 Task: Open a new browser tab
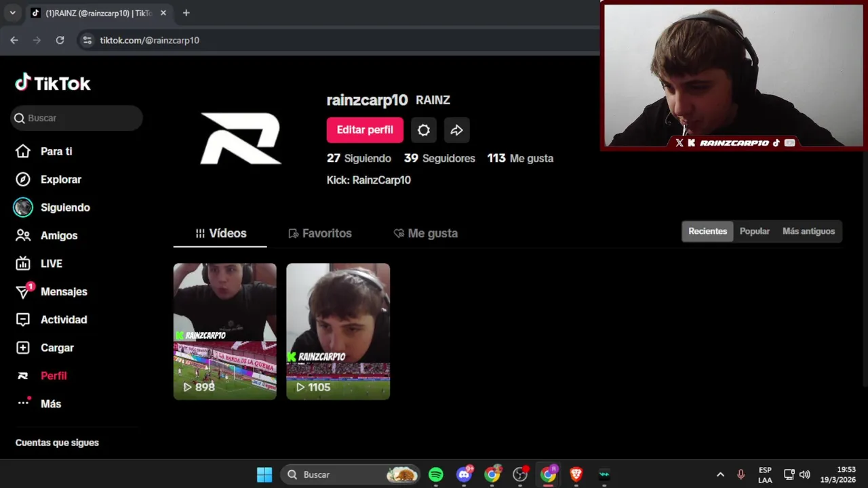click(x=186, y=13)
